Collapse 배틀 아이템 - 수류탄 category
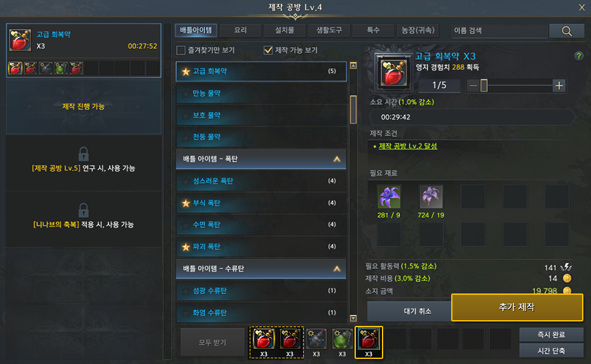This screenshot has width=591, height=364. pyautogui.click(x=337, y=269)
